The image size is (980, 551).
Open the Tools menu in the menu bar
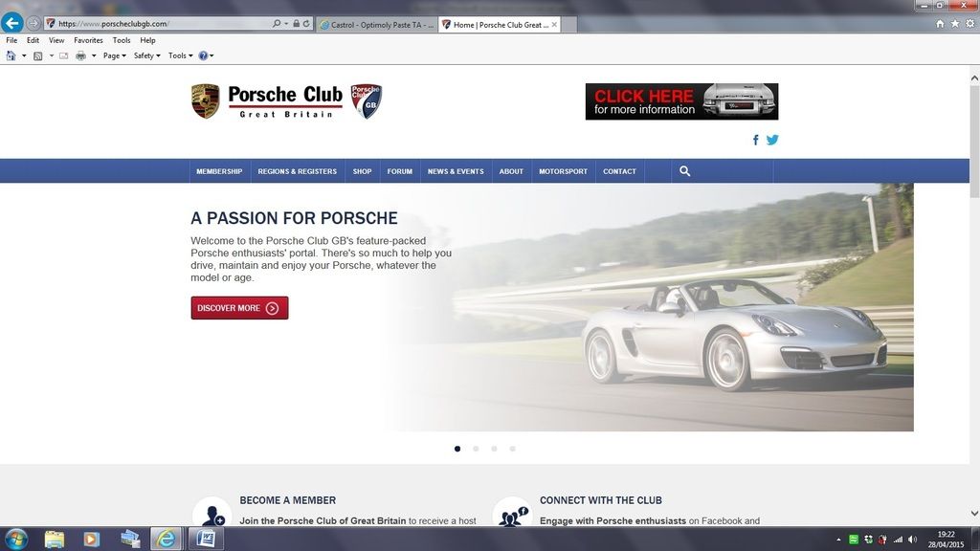(122, 40)
